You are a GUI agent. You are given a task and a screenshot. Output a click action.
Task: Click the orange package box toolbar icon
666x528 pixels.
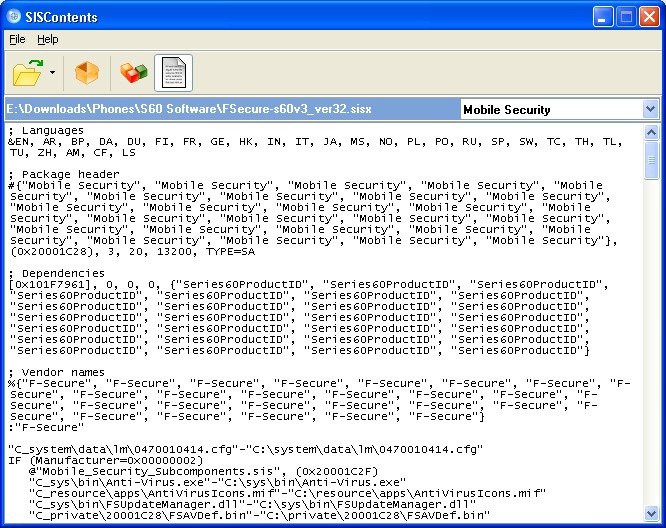click(x=87, y=73)
